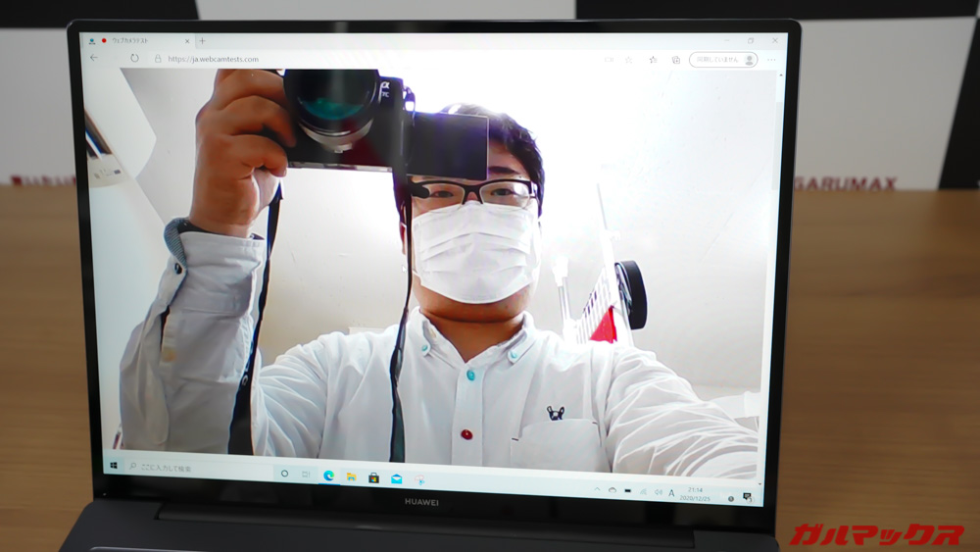This screenshot has height=552, width=980.
Task: Open the camera permission icon in address bar
Action: pyautogui.click(x=609, y=60)
